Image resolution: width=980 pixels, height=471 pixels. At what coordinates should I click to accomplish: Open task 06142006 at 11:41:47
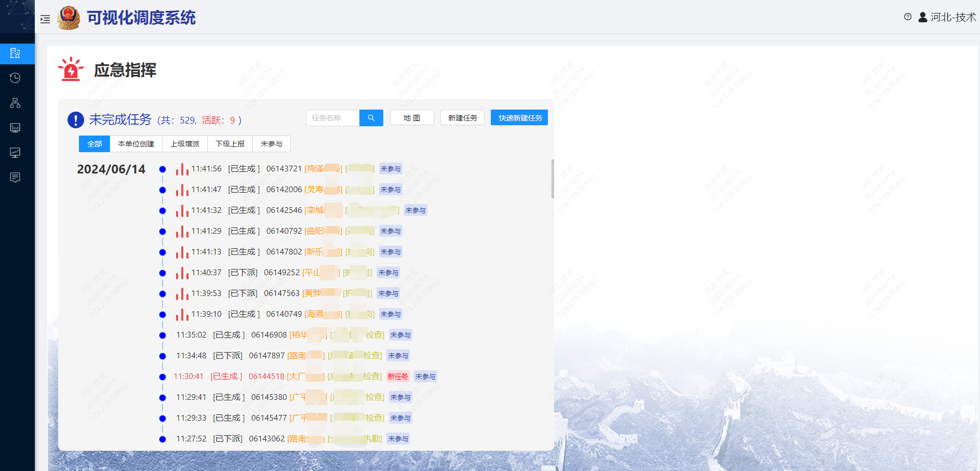coord(283,190)
